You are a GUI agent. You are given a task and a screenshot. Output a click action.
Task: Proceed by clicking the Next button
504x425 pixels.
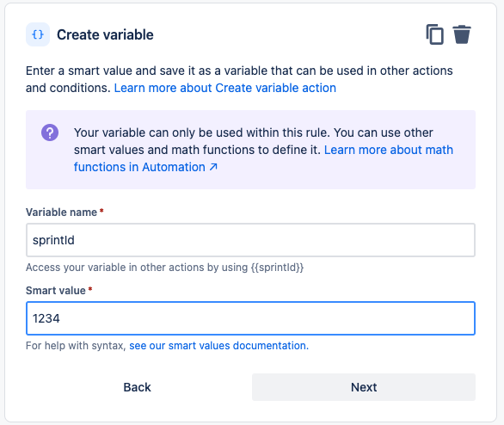tap(364, 387)
